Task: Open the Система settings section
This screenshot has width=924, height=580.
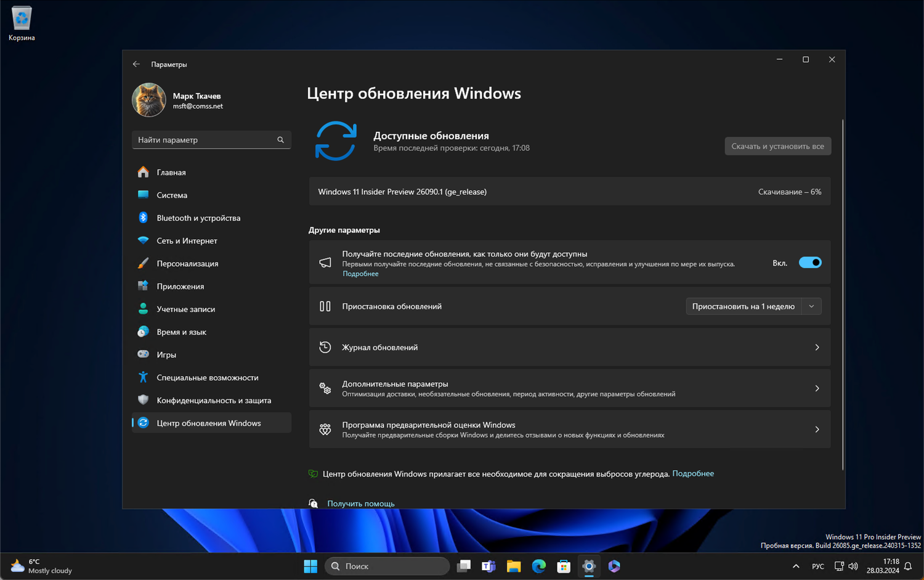Action: click(x=171, y=195)
